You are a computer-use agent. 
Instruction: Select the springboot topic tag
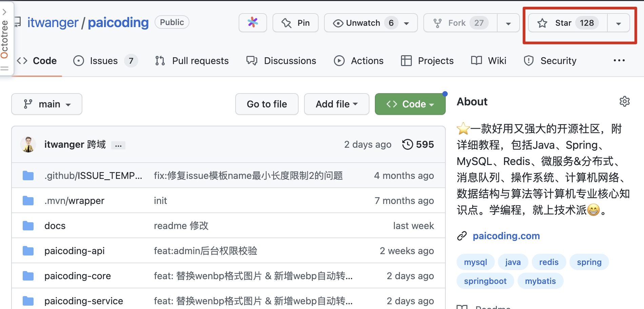(485, 281)
